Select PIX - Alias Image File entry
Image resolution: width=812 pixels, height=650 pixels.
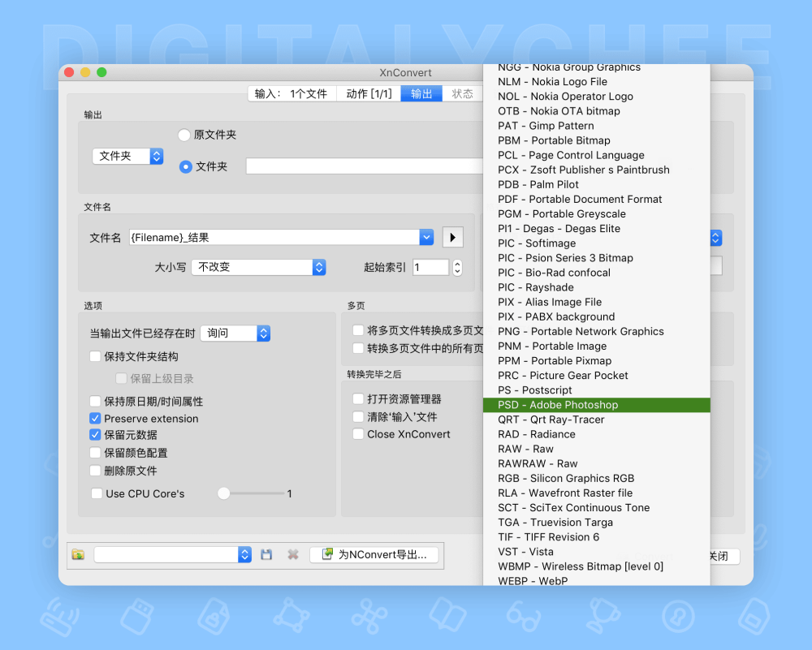tap(597, 302)
